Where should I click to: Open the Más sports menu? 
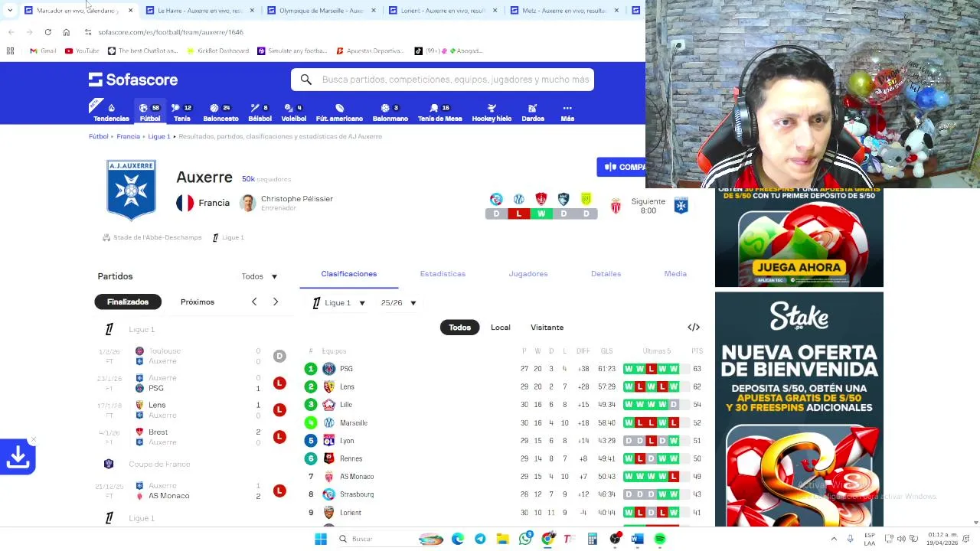567,112
